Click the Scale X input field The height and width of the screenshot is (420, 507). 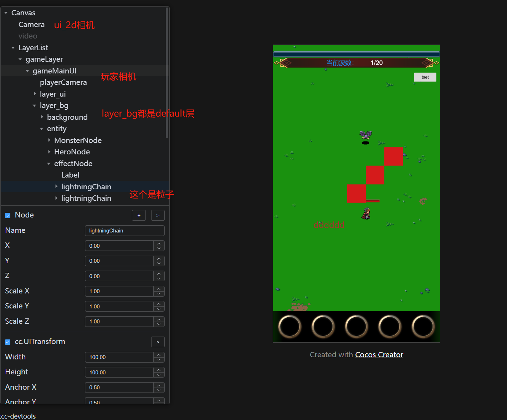[119, 291]
